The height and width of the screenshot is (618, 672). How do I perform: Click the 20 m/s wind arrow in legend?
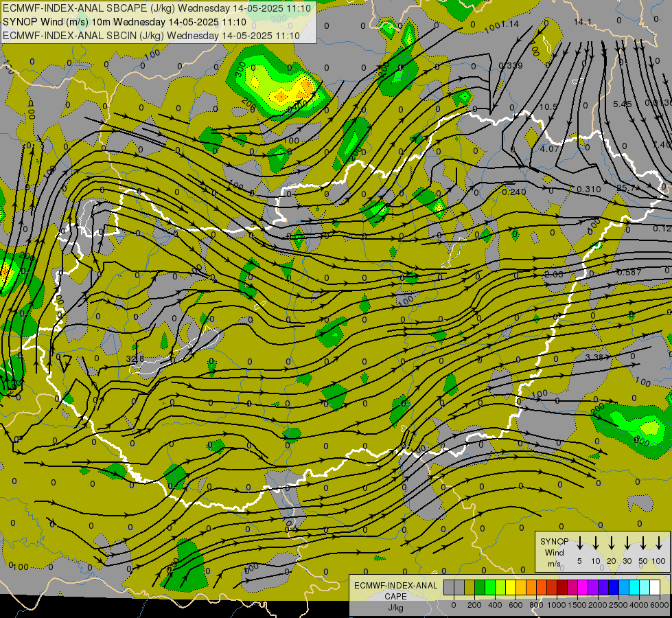pos(612,542)
